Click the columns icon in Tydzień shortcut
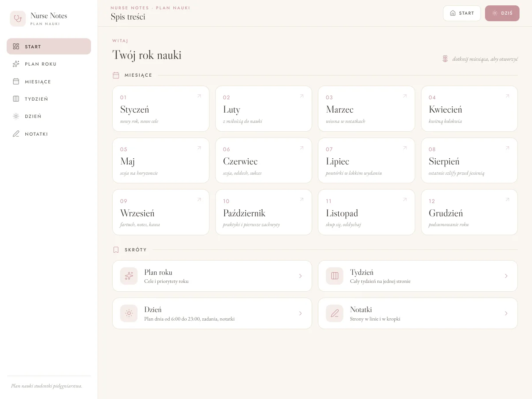This screenshot has width=532, height=399. coord(335,276)
